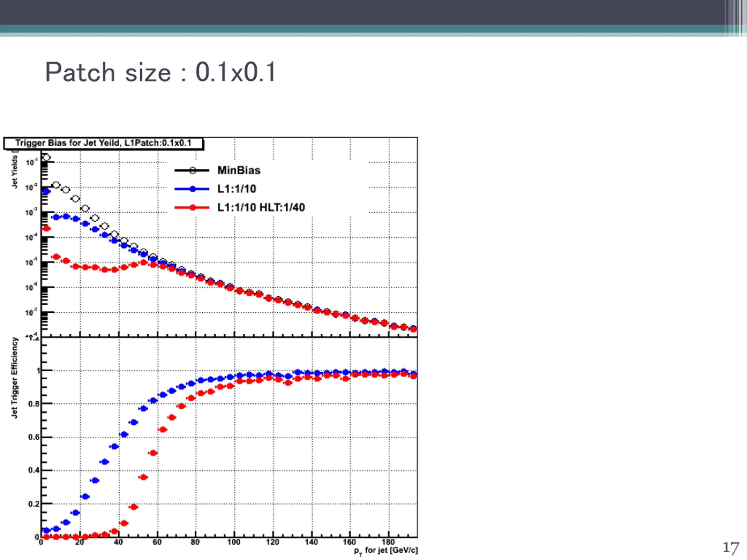This screenshot has width=747, height=560.
Task: Click the red efficiency point near 0.5
Action: [x=153, y=453]
